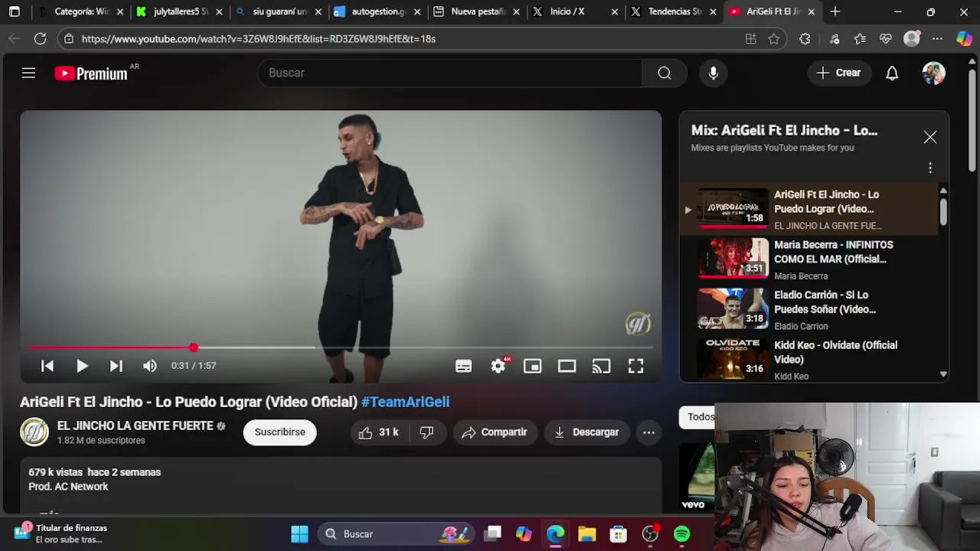Switch to Tendencias tab

[674, 11]
